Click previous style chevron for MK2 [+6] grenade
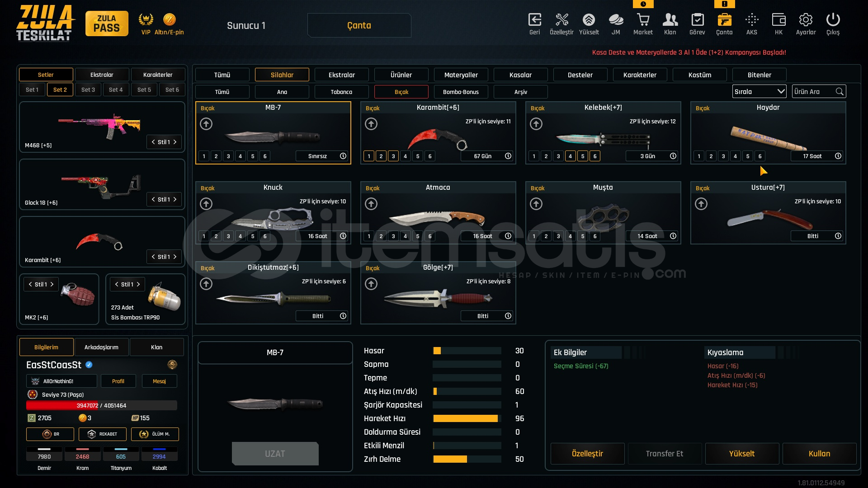 30,284
